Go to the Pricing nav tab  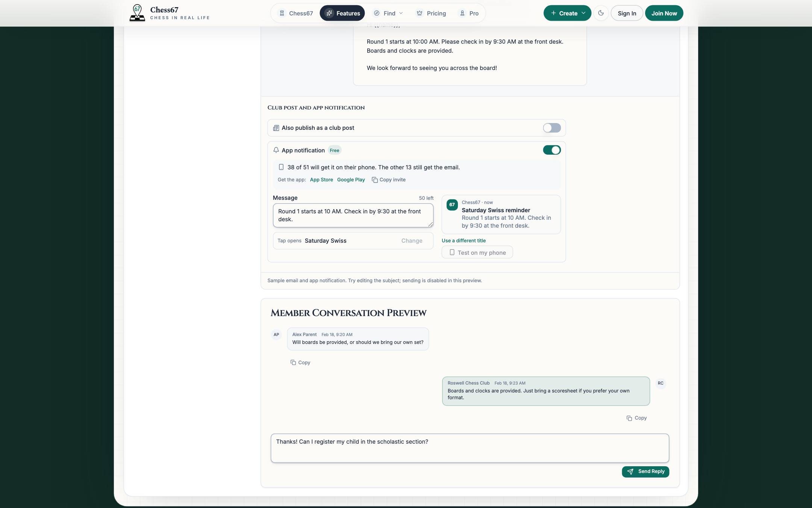[431, 13]
